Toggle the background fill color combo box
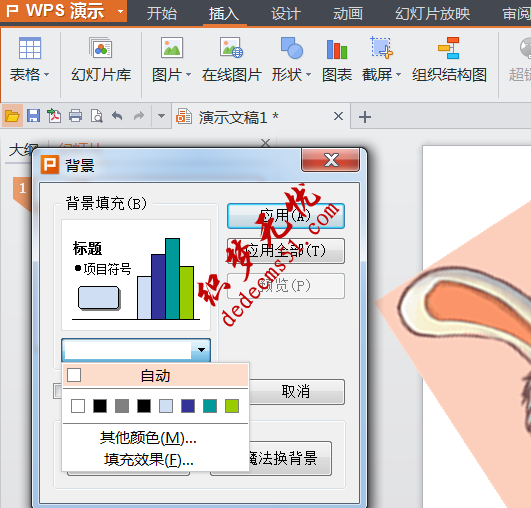Screen dimensions: 531x508 (x=136, y=350)
